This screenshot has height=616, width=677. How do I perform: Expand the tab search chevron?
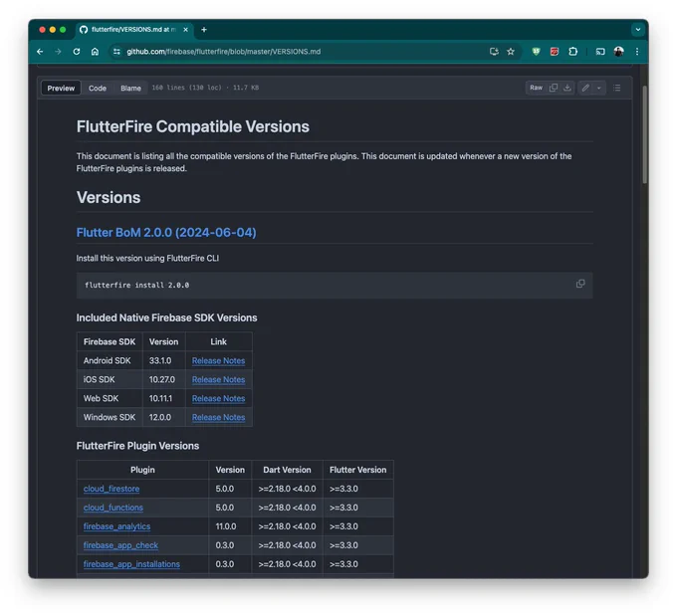click(x=638, y=29)
